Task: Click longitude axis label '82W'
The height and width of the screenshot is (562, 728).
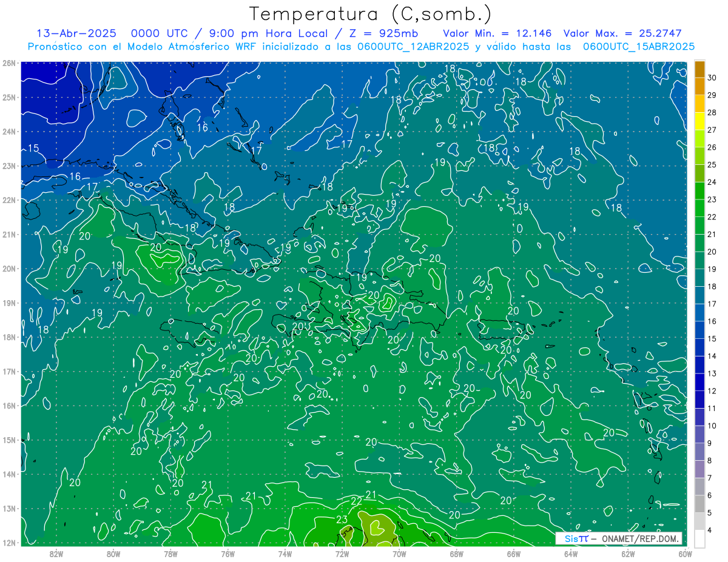Action: (x=56, y=553)
